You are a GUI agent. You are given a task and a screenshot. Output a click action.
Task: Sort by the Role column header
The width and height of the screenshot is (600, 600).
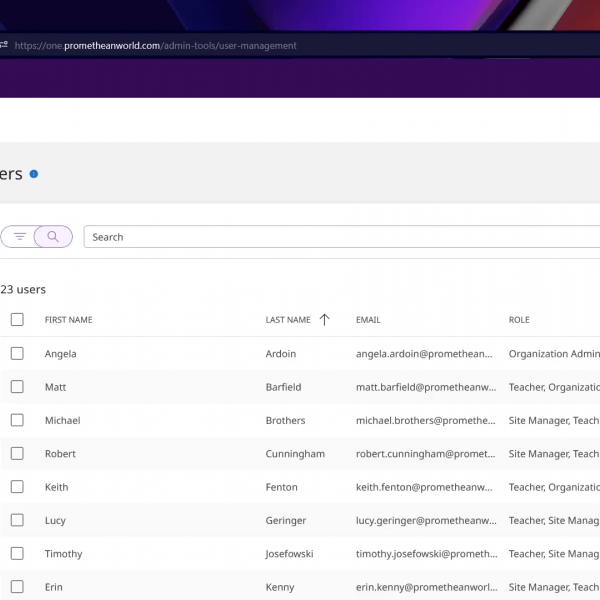[519, 320]
